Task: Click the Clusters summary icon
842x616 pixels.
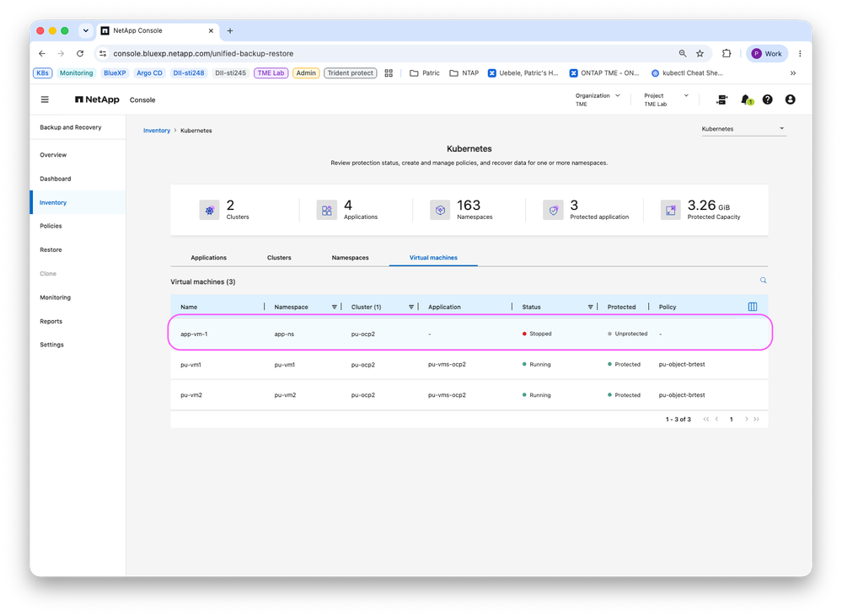Action: tap(209, 210)
